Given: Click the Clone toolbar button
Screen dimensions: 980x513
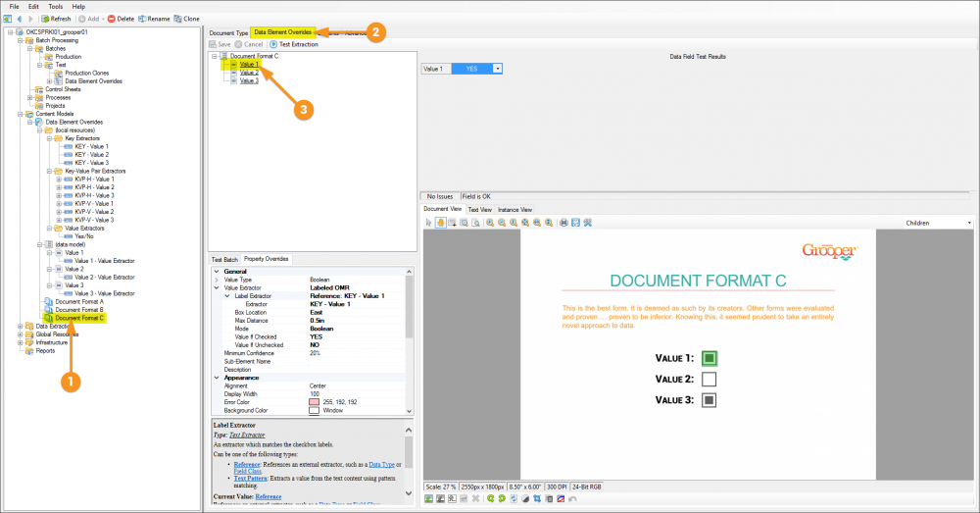Looking at the screenshot, I should click(187, 19).
